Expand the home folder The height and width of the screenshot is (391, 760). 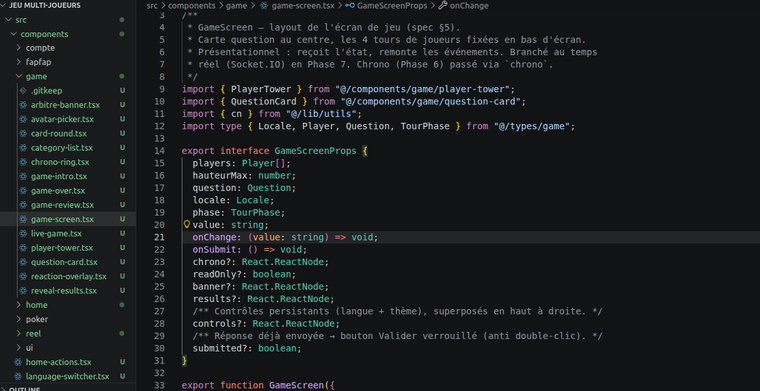click(x=18, y=305)
